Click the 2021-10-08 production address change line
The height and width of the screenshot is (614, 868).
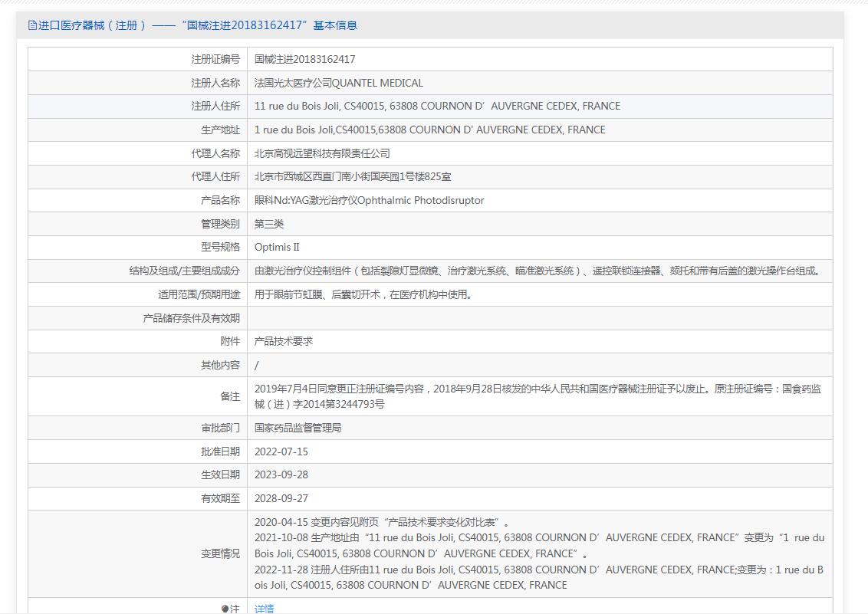[x=539, y=546]
